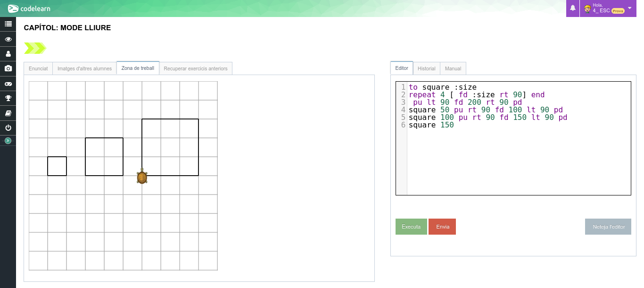644x288 pixels.
Task: Open the Manual tab
Action: 453,68
